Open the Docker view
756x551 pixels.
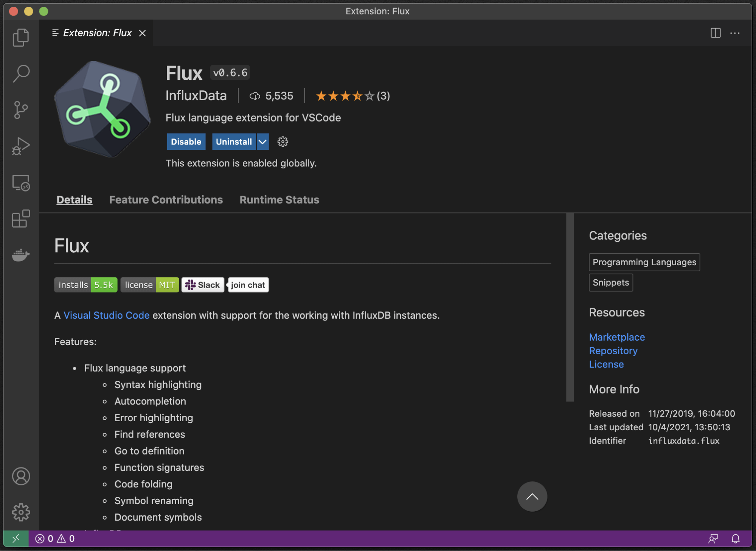[21, 255]
